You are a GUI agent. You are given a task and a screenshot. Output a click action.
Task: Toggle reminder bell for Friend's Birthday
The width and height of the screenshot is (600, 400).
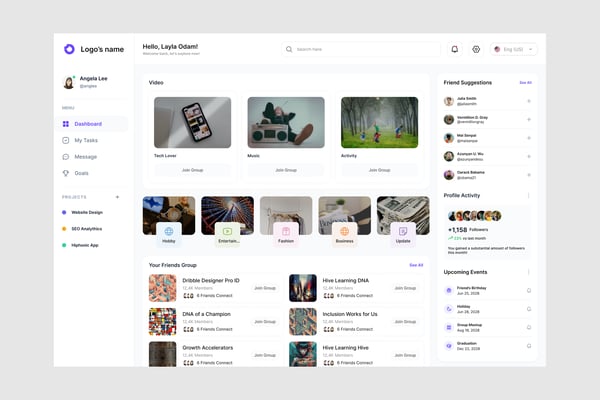point(529,291)
